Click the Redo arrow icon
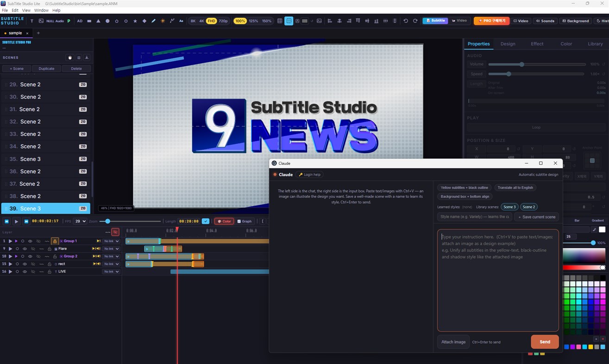 point(415,21)
